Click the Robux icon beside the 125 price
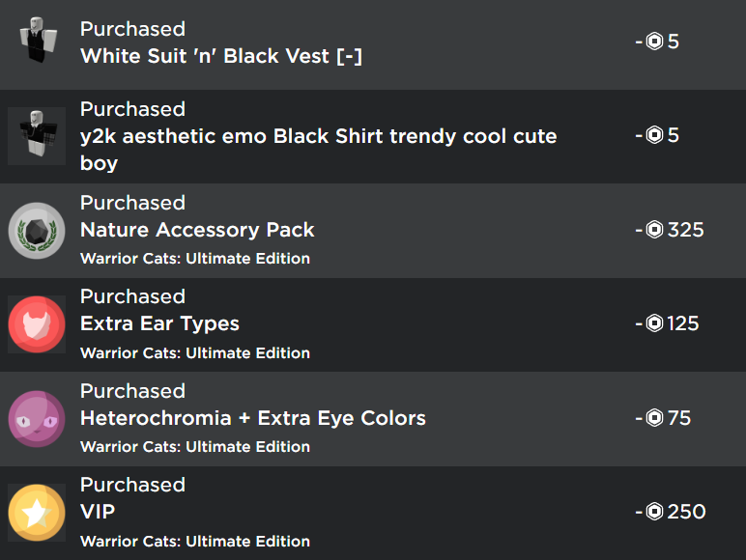The image size is (746, 560). [x=654, y=323]
